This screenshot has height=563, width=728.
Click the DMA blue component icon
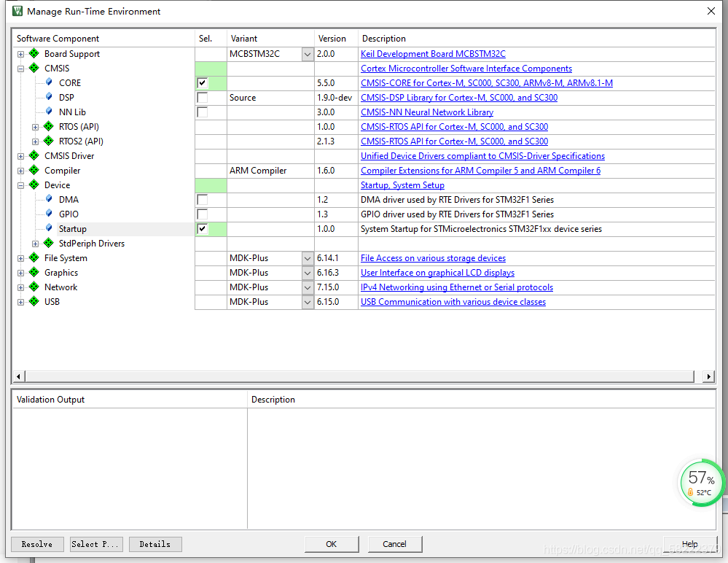pos(49,199)
